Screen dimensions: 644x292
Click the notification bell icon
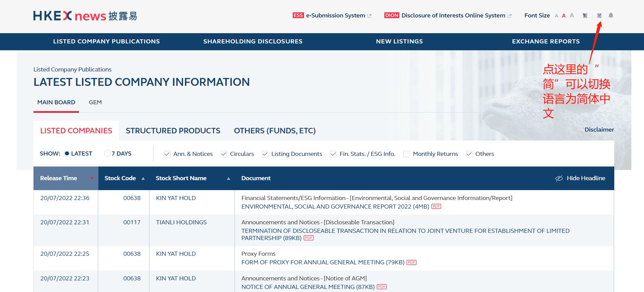[611, 15]
